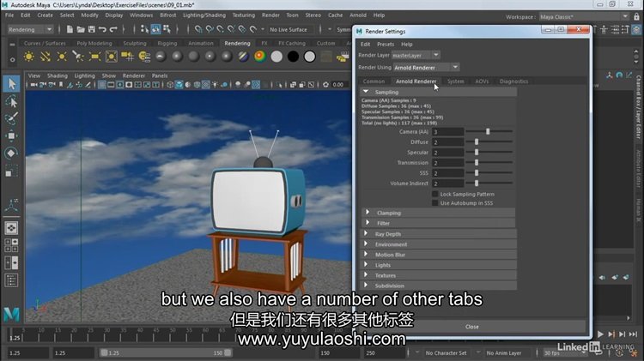Create volume light from Rendering shelf
Screen dimensions: 644x361
coord(112,57)
